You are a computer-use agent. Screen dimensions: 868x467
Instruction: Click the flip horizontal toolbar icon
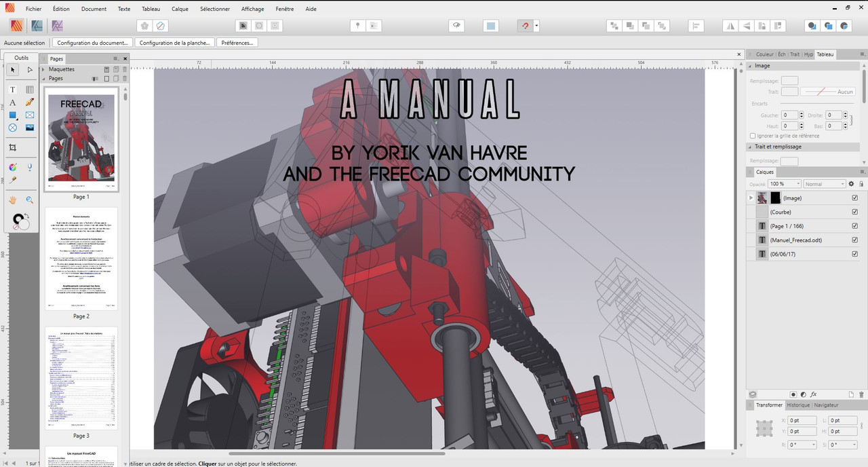point(730,26)
